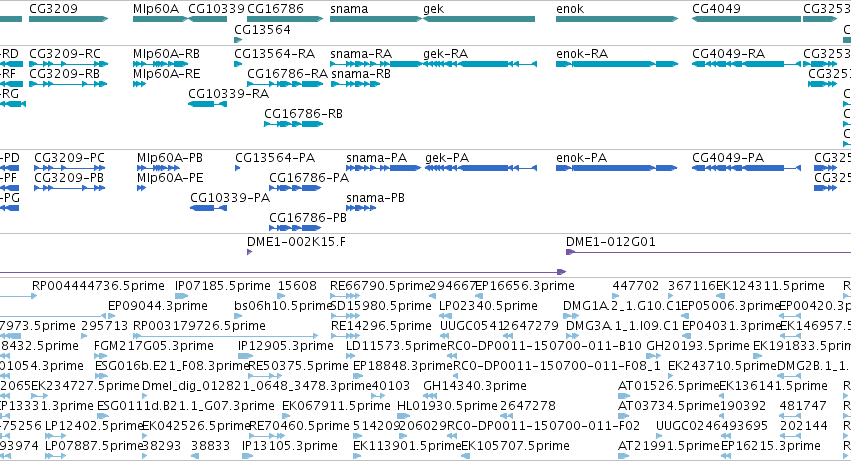851x461 pixels.
Task: Open EST IP13105.3prime
Action: 289,446
